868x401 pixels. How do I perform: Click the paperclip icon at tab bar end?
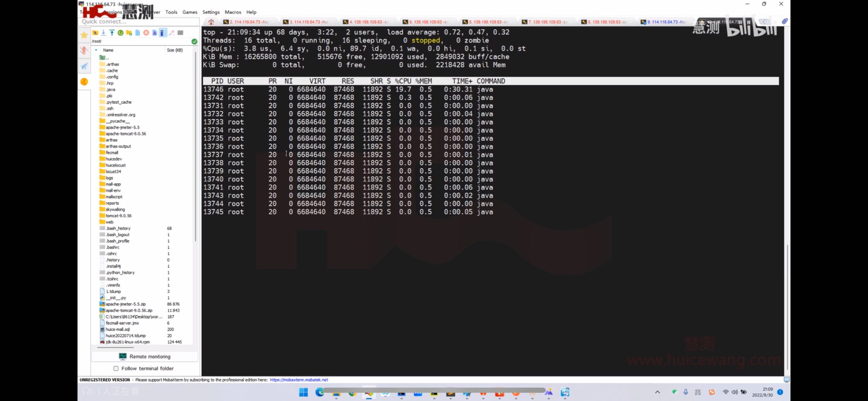click(x=784, y=22)
